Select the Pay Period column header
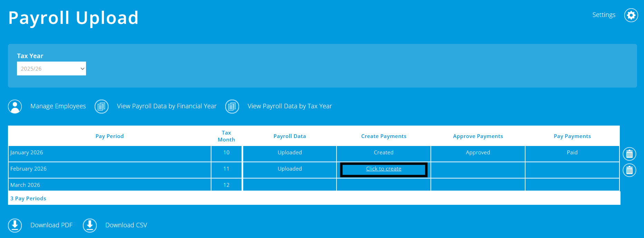The height and width of the screenshot is (238, 644). 110,136
